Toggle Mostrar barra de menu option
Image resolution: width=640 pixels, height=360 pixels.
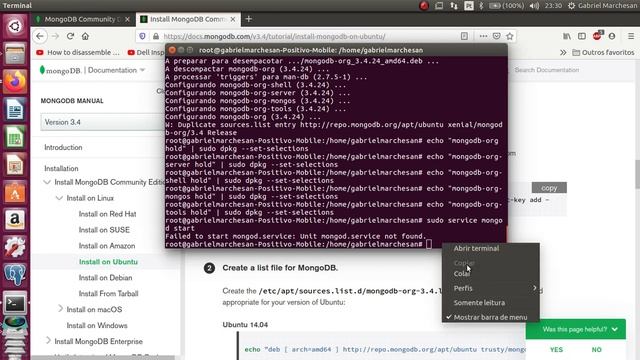(491, 317)
